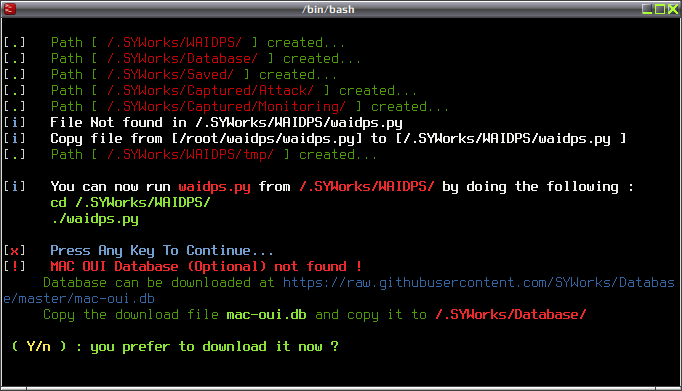
Task: Click 'MAC OUI Database (Optional) not found !' warning
Action: coord(206,267)
